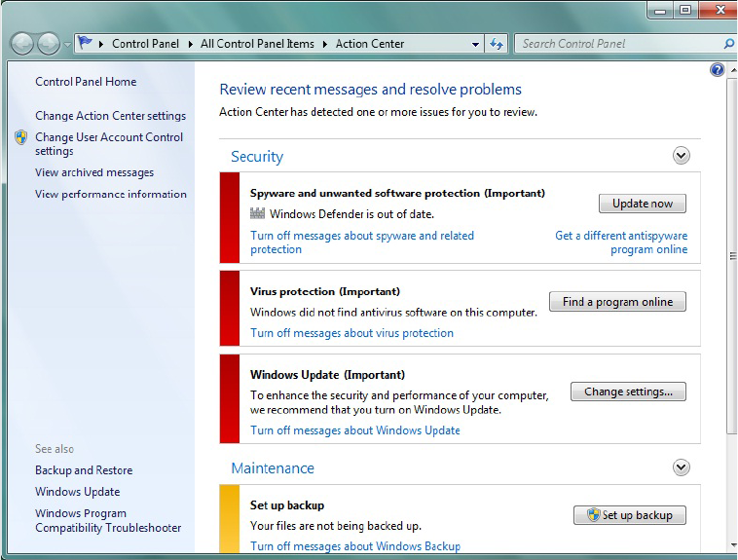Open the address bar history dropdown
Screen dimensions: 738x560
pos(475,44)
